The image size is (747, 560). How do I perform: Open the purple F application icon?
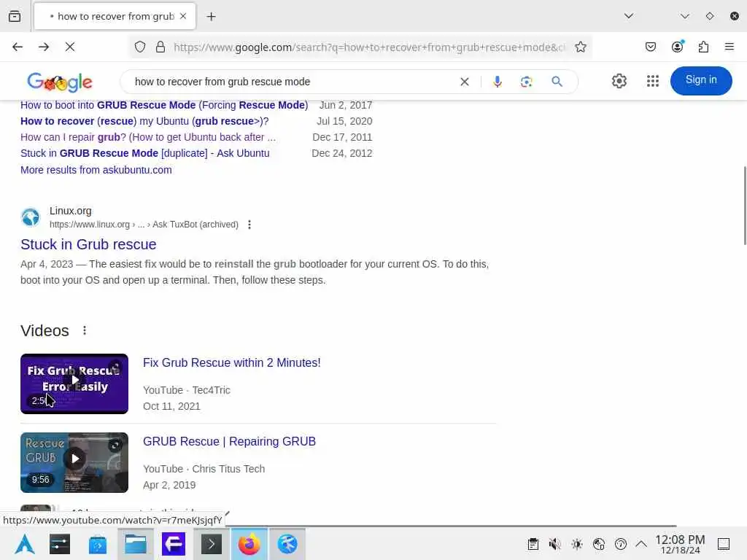tap(174, 544)
